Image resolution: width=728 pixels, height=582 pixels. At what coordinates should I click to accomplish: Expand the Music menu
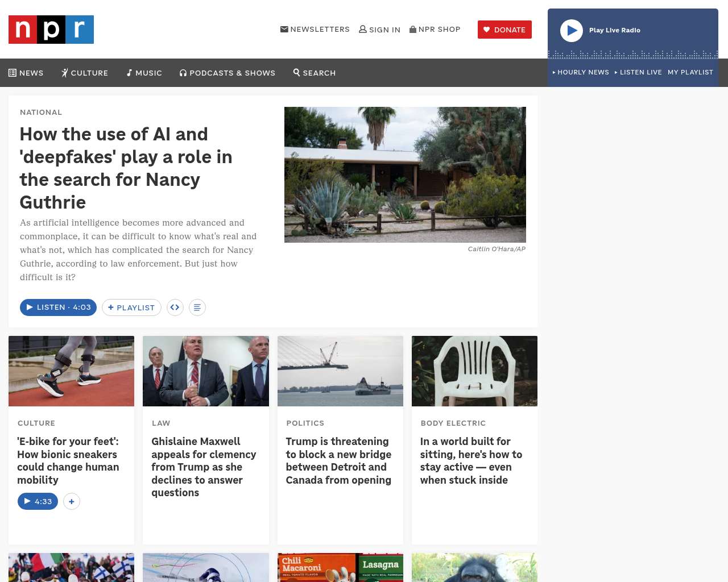144,73
